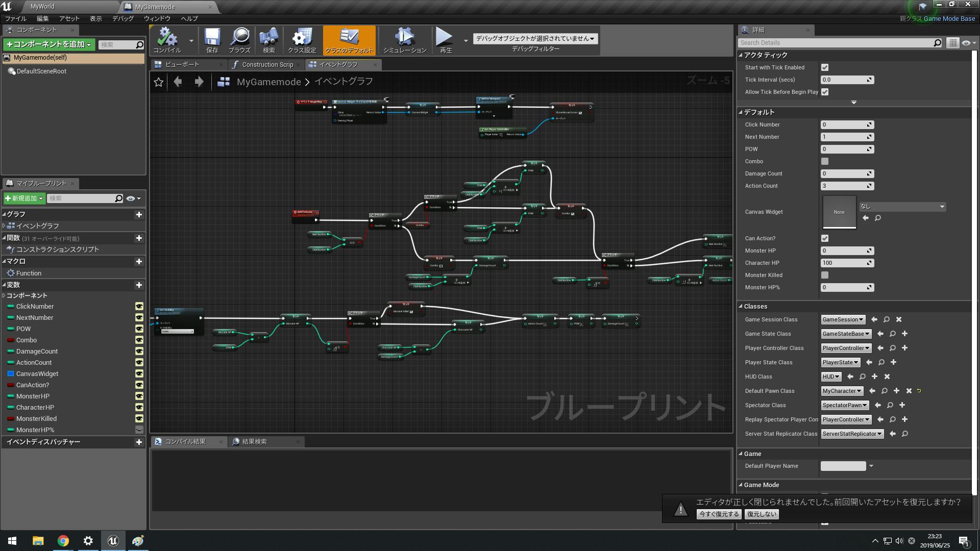
Task: Switch to the ビューポート tab
Action: click(x=182, y=65)
